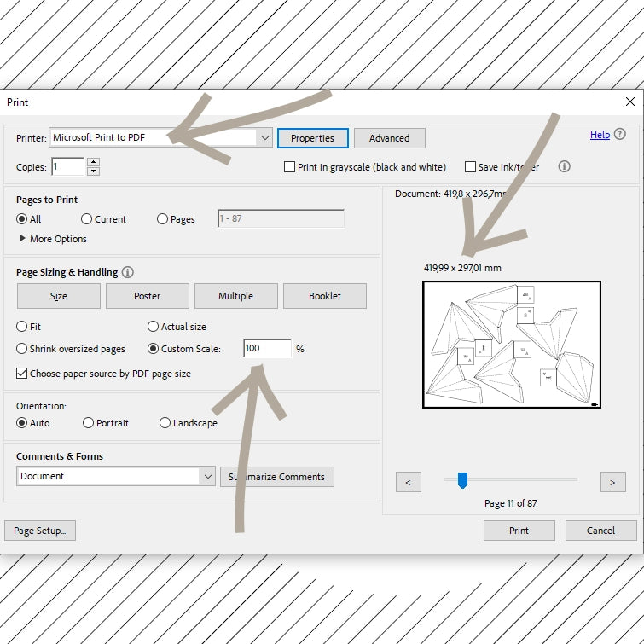Viewport: 644px width, 644px height.
Task: Expand More Options under Pages to Print
Action: [23, 239]
